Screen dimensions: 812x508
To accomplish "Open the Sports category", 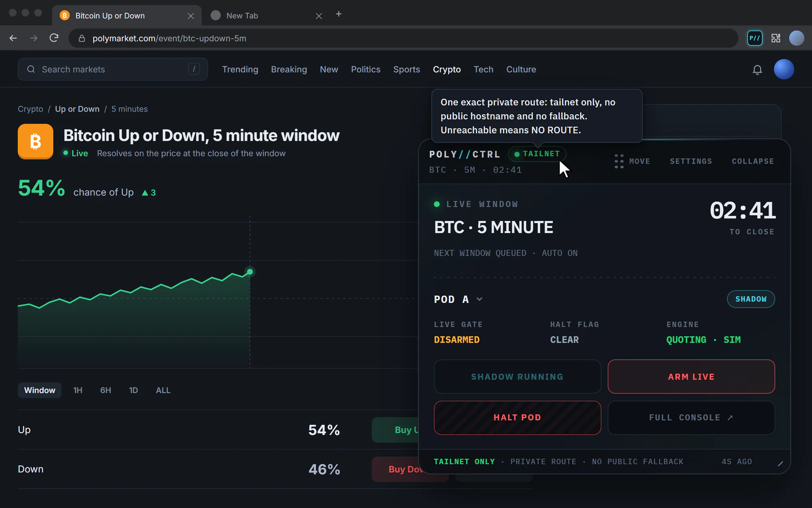I will pos(406,69).
